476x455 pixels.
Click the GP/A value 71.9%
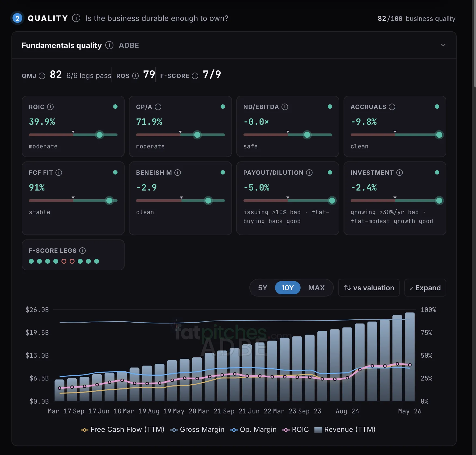[x=149, y=122]
